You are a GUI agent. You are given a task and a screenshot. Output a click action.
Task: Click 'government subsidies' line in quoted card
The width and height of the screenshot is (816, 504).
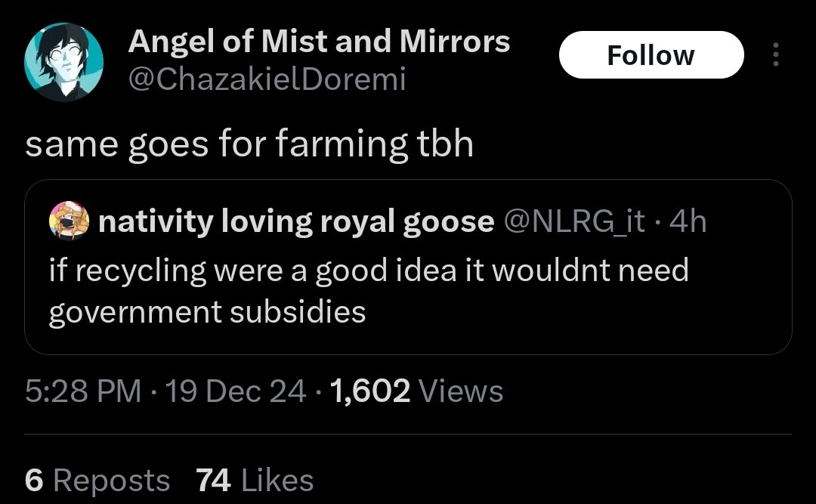208,311
